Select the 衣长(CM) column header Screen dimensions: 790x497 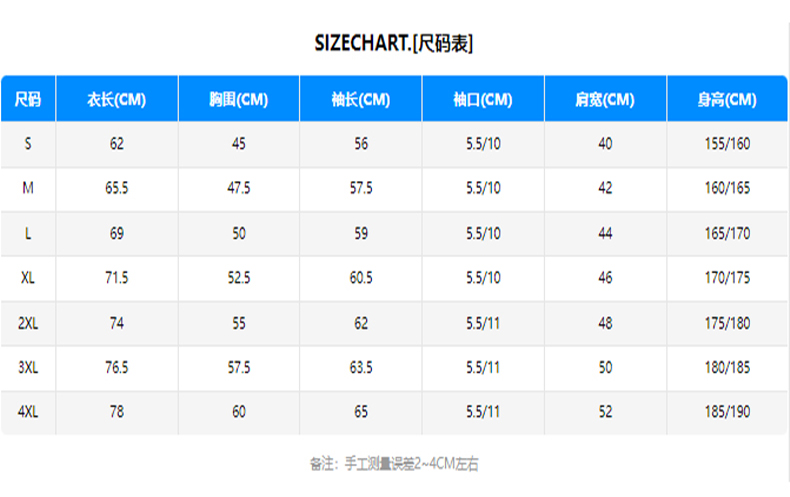pos(117,99)
